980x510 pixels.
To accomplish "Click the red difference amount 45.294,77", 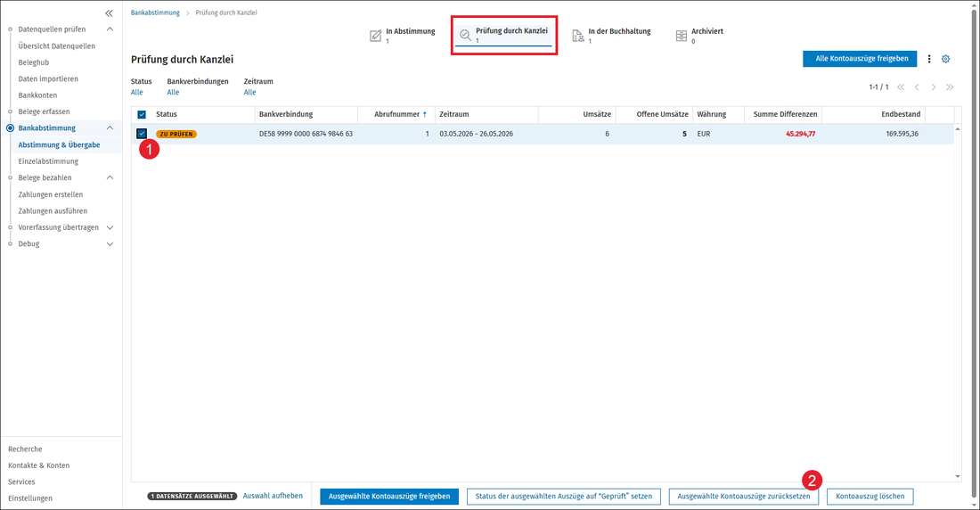I will click(801, 134).
